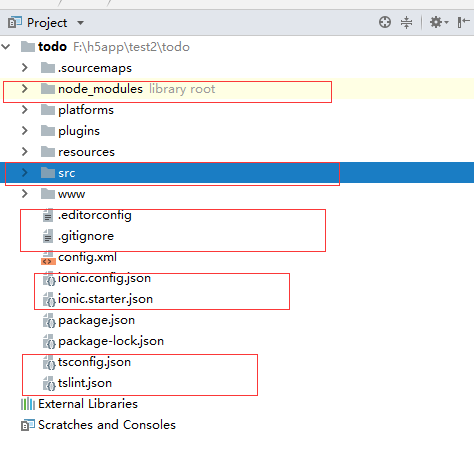Select the tslint.json file
This screenshot has width=474, height=473.
(x=85, y=383)
